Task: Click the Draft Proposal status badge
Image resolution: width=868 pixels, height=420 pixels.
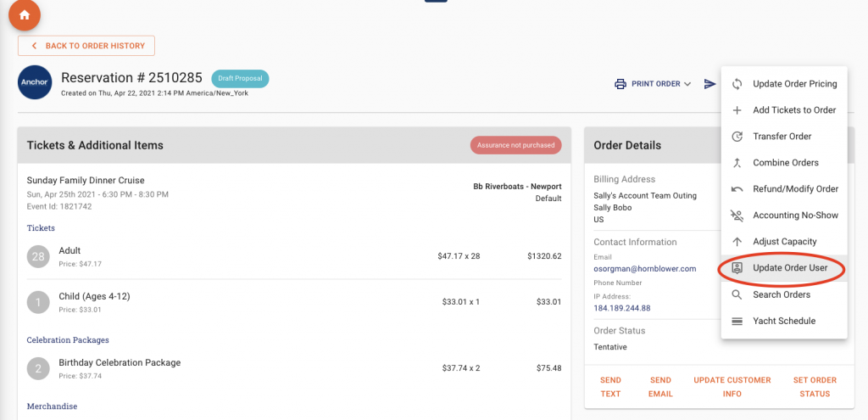Action: pyautogui.click(x=240, y=79)
